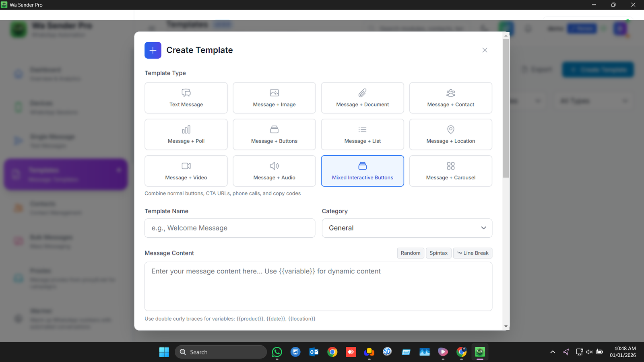
Task: Insert a Line Break into the message
Action: tap(472, 253)
